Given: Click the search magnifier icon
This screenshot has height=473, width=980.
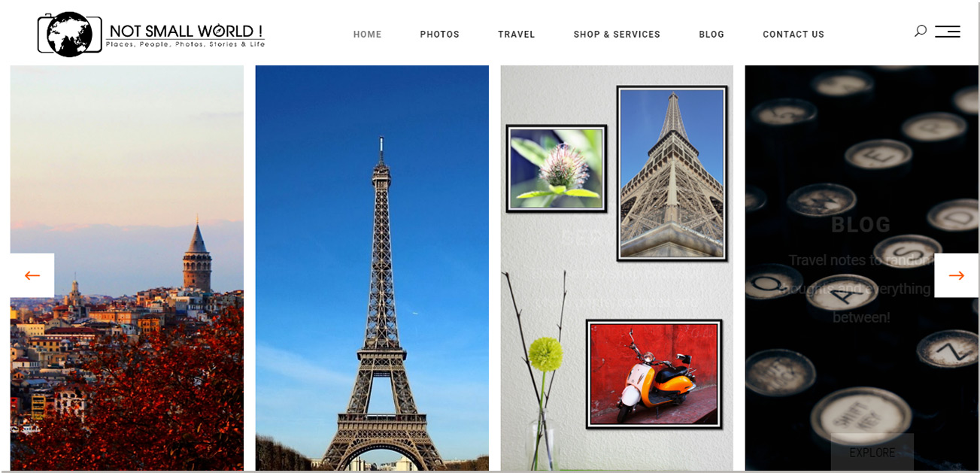Looking at the screenshot, I should coord(920,31).
